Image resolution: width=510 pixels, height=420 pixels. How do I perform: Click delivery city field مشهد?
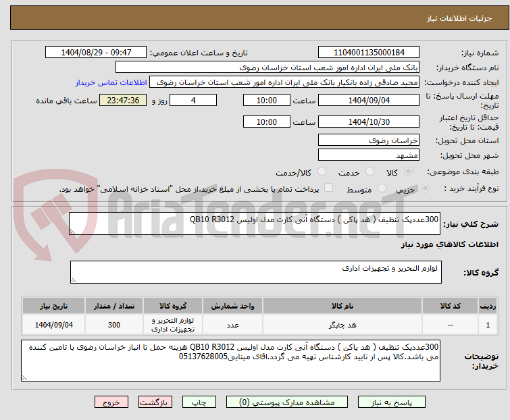coord(369,155)
